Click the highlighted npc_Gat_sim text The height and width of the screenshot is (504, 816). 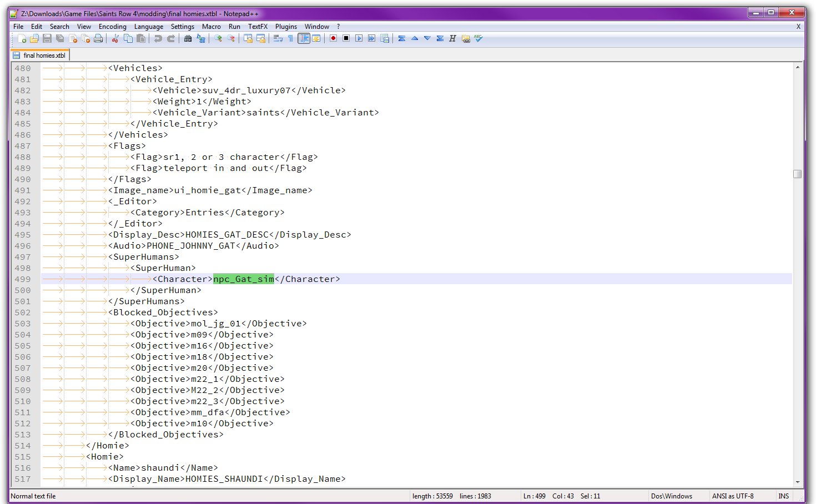(x=244, y=279)
